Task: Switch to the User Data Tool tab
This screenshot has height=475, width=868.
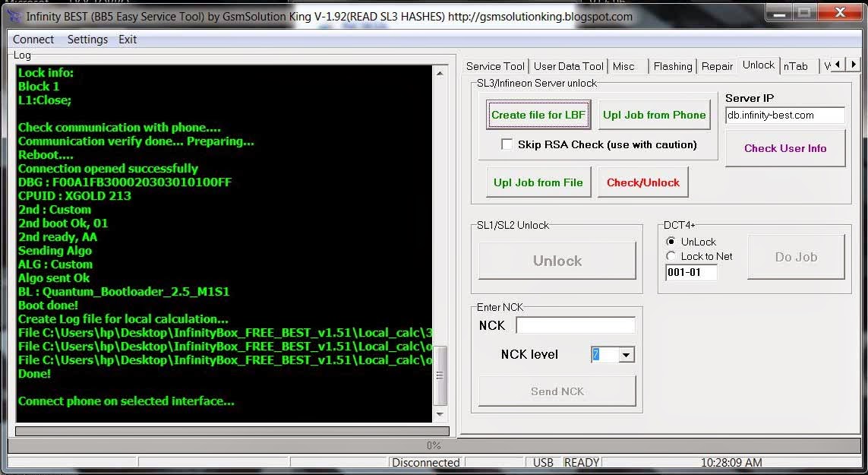Action: click(x=568, y=66)
